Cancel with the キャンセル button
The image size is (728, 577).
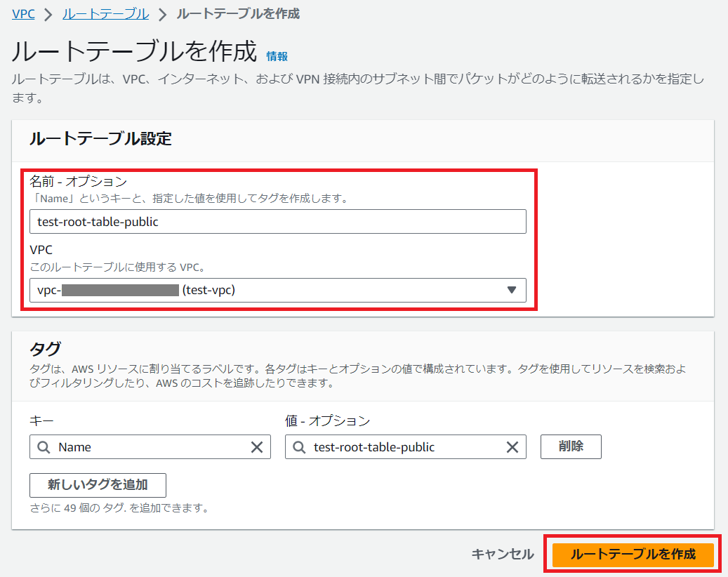502,555
